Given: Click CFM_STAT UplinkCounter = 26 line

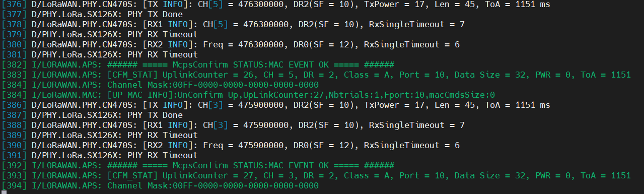Looking at the screenshot, I should point(316,75).
